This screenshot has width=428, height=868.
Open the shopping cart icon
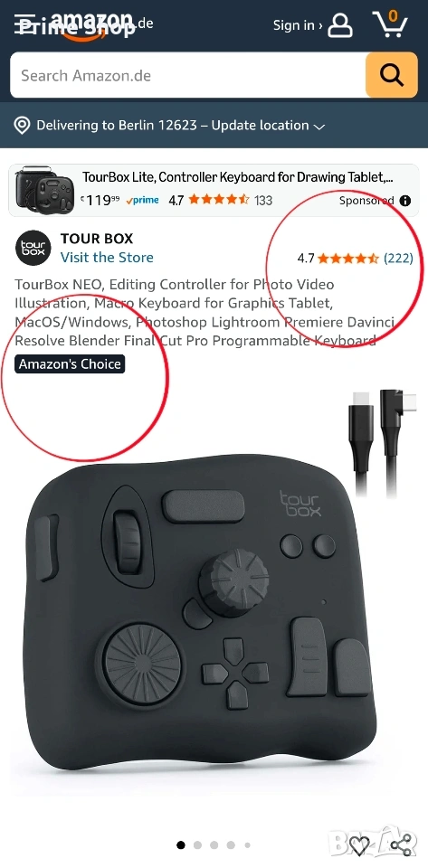click(x=390, y=24)
